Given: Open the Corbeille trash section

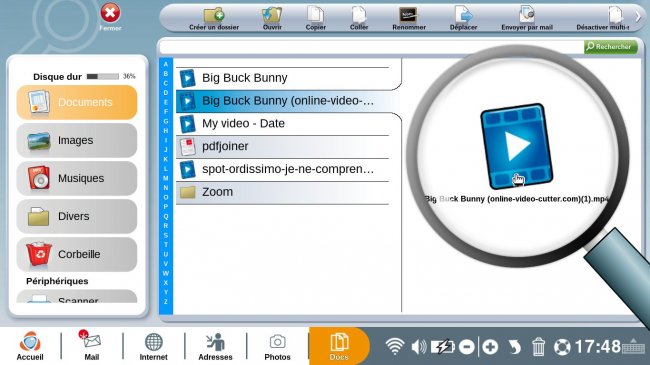Looking at the screenshot, I should 77,254.
